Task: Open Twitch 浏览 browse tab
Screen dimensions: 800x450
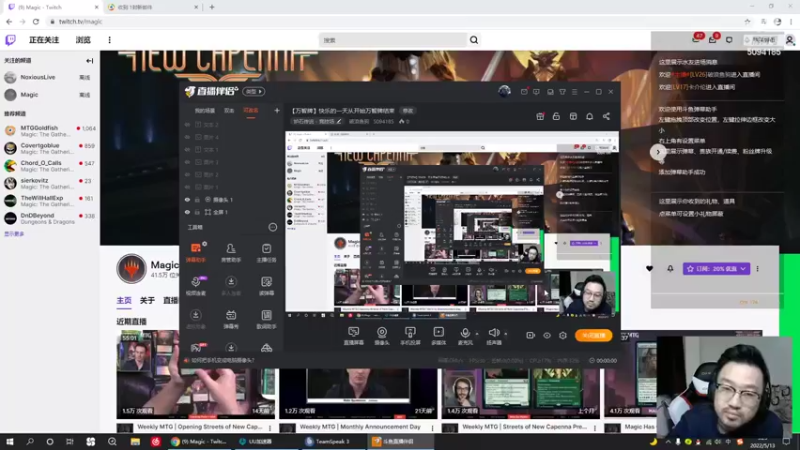Action: click(x=83, y=40)
